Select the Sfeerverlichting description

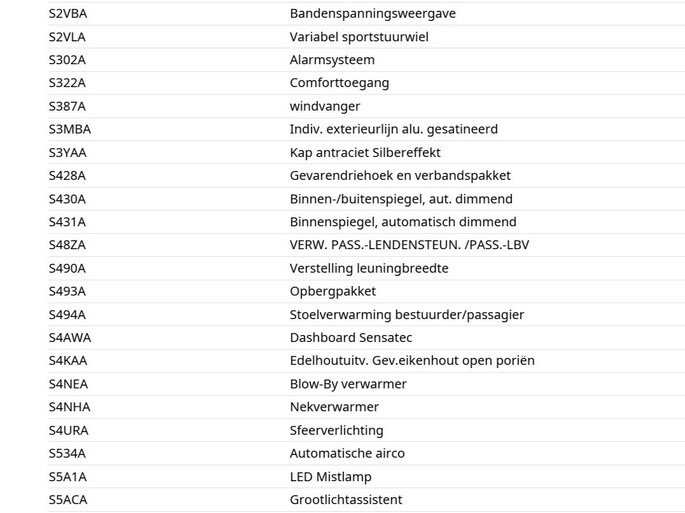pos(336,430)
